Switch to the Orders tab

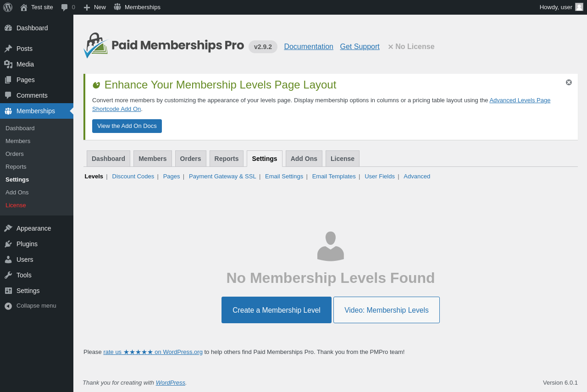coord(191,159)
